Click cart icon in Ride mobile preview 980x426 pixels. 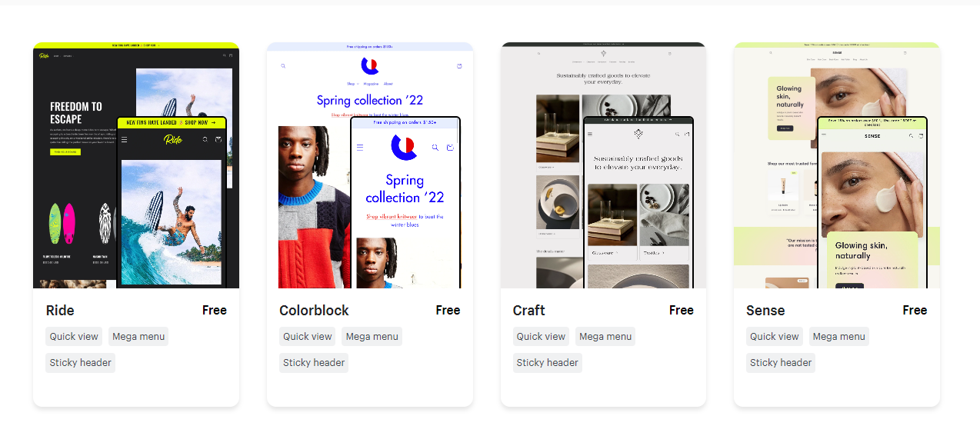(x=218, y=139)
